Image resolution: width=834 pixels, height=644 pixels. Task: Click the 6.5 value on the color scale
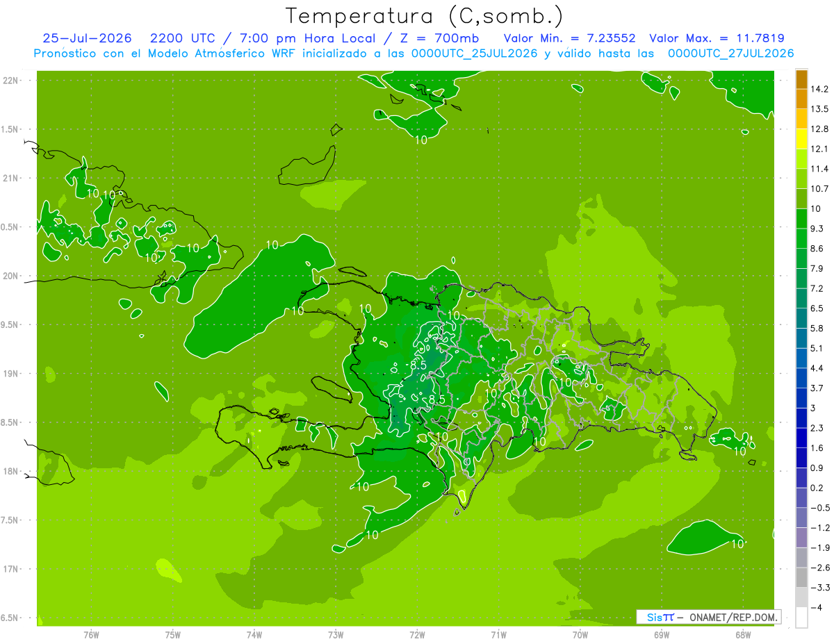[818, 308]
